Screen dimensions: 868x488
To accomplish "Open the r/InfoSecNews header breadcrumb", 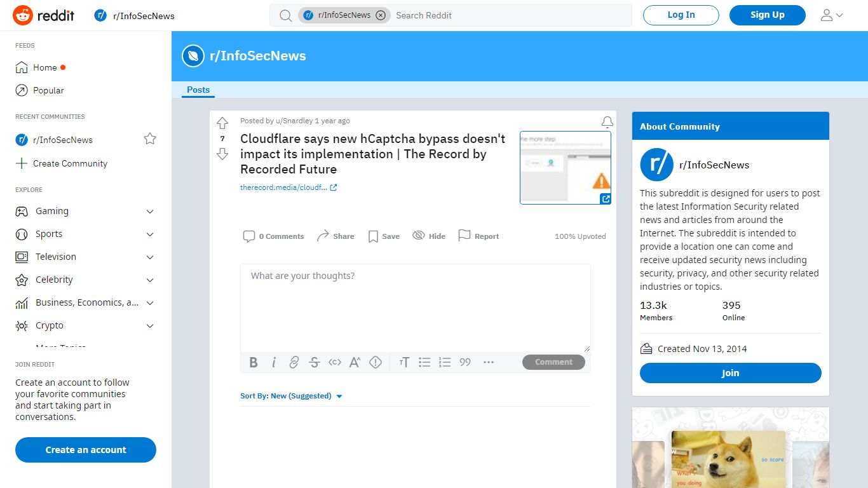I will point(134,16).
